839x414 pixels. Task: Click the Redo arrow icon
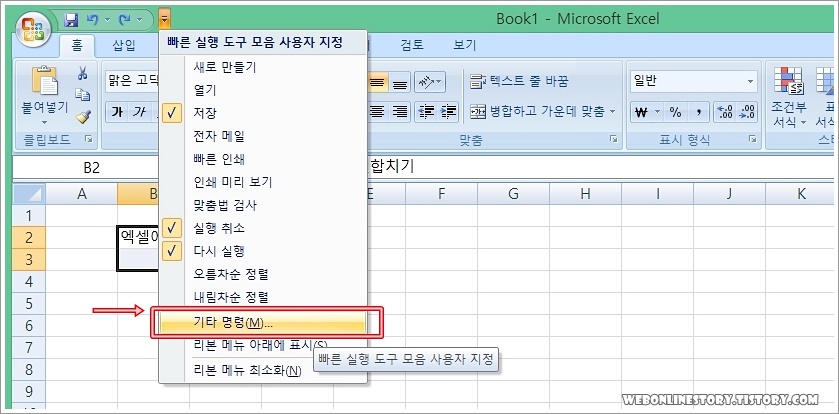tap(125, 20)
